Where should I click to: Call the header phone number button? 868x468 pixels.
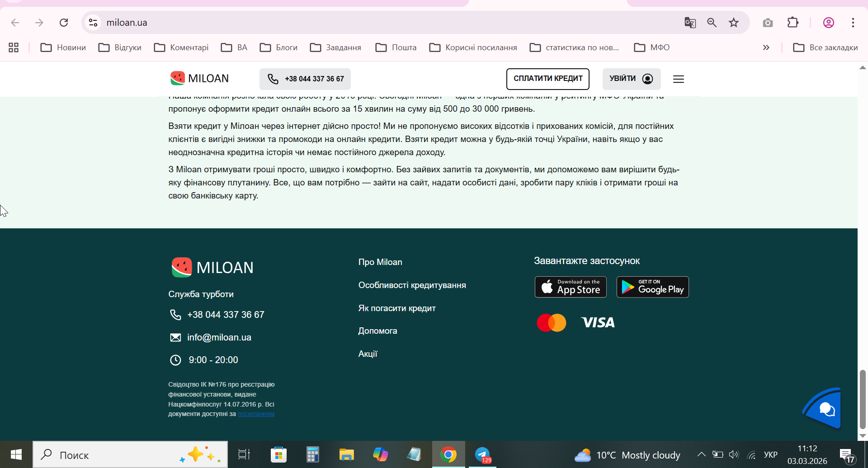click(x=305, y=79)
